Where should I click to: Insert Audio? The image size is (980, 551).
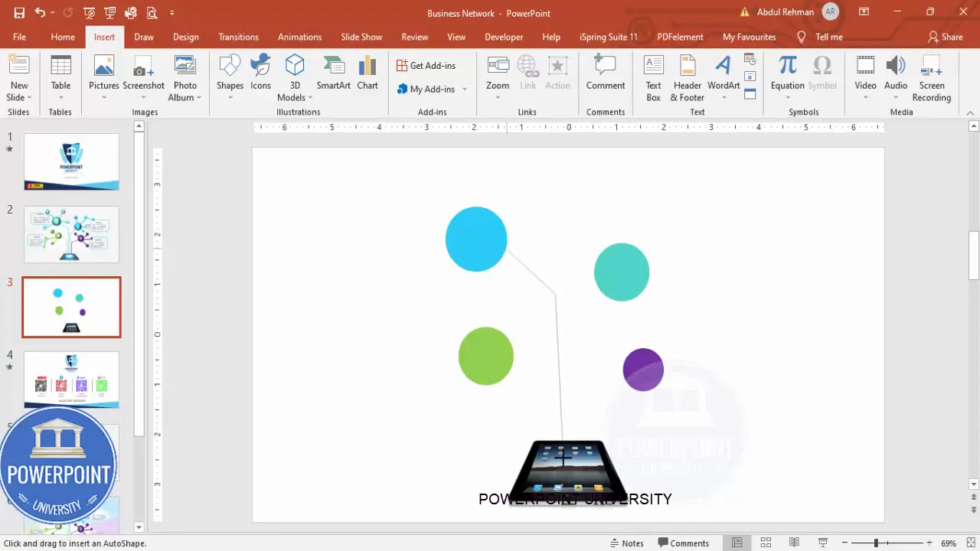click(896, 79)
